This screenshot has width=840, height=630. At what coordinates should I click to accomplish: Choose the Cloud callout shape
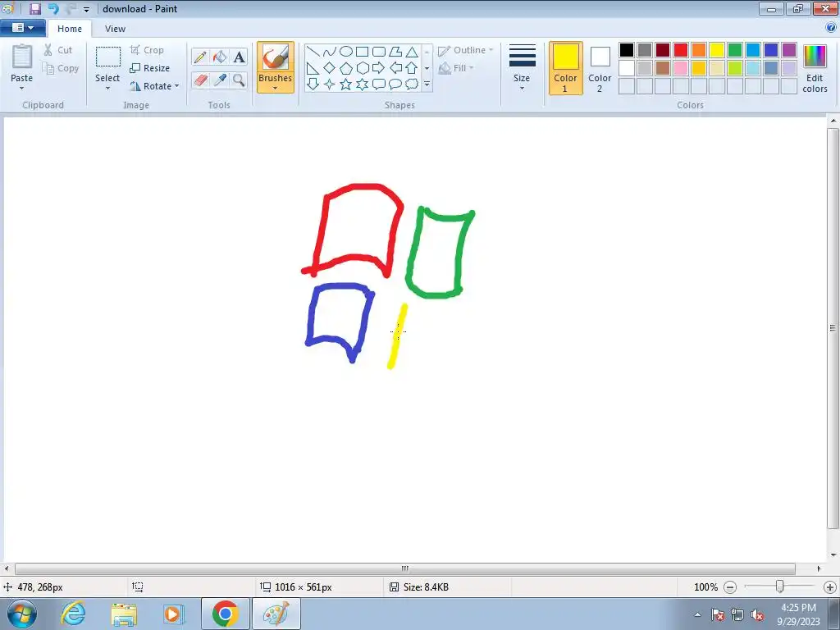pyautogui.click(x=412, y=84)
